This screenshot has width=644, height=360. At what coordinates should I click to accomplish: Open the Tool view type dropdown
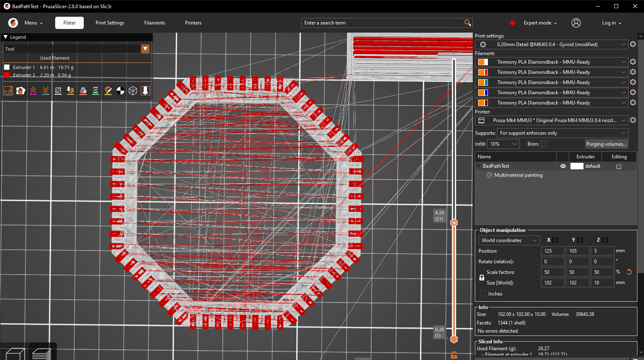(x=145, y=49)
